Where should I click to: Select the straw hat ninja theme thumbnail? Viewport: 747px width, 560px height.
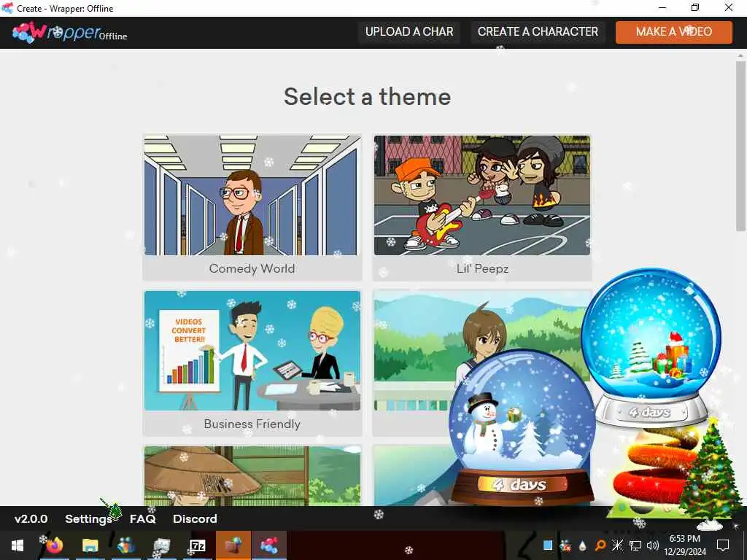point(252,475)
